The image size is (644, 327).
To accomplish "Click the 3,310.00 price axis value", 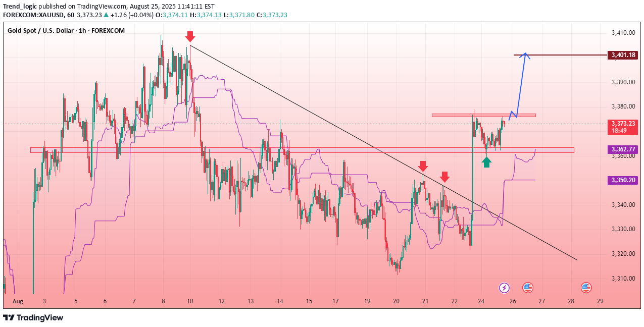I will point(623,279).
